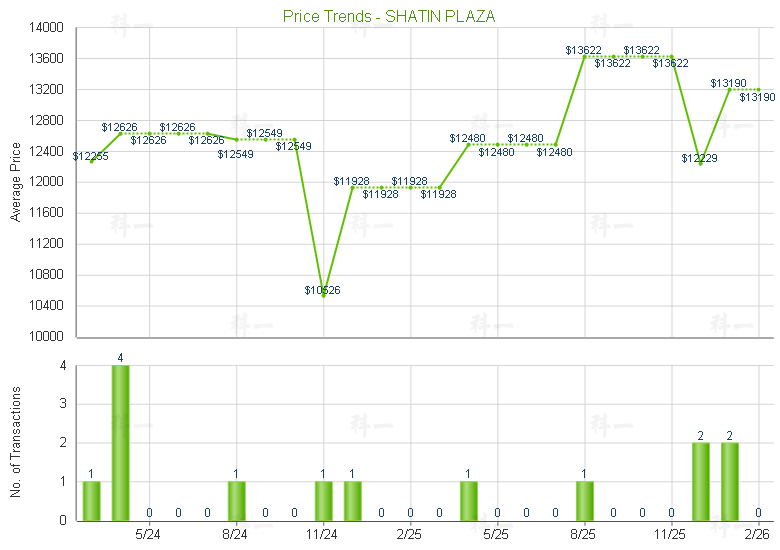This screenshot has height=550, width=780.
Task: Select the $13622 data point above 8/25
Action: pyautogui.click(x=584, y=56)
